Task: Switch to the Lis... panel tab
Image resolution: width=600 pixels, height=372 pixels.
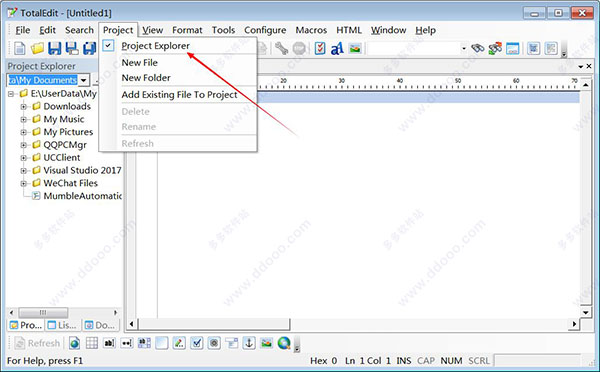Action: (63, 325)
